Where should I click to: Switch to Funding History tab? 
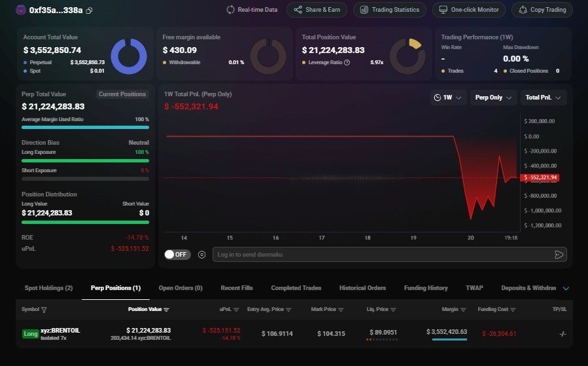click(x=426, y=288)
